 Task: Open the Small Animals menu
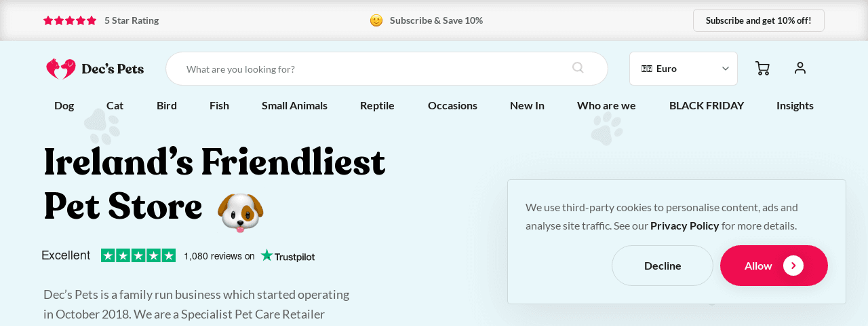coord(294,105)
